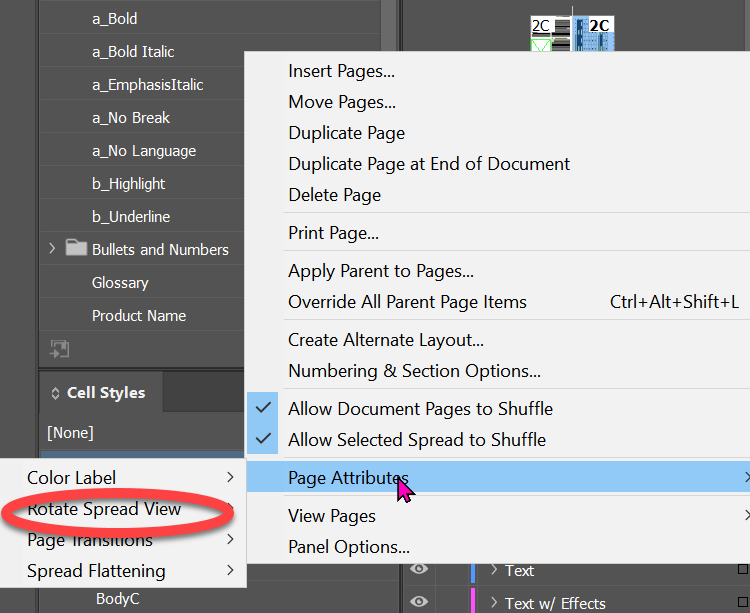The image size is (750, 613).
Task: Select the highlighted right 2C page thumbnail
Action: pyautogui.click(x=595, y=36)
